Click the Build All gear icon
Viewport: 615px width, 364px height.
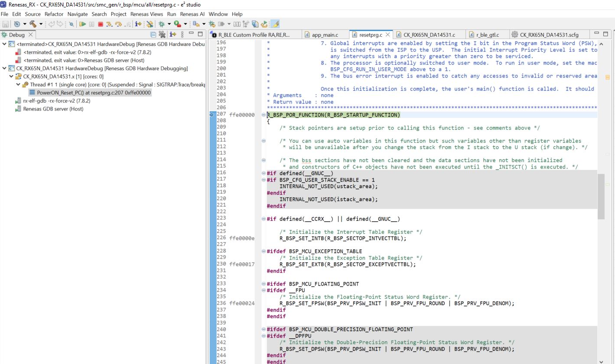pyautogui.click(x=17, y=24)
